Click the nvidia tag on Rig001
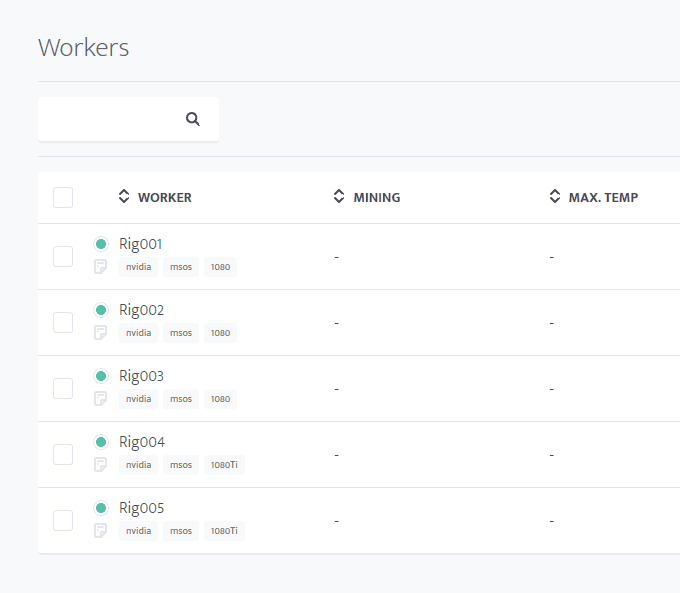680x593 pixels. pyautogui.click(x=138, y=267)
